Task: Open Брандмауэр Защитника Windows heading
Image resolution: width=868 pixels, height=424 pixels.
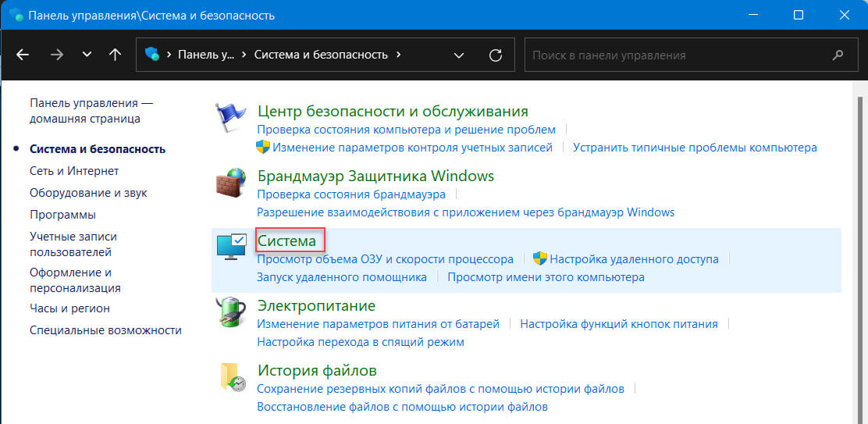Action: 376,176
